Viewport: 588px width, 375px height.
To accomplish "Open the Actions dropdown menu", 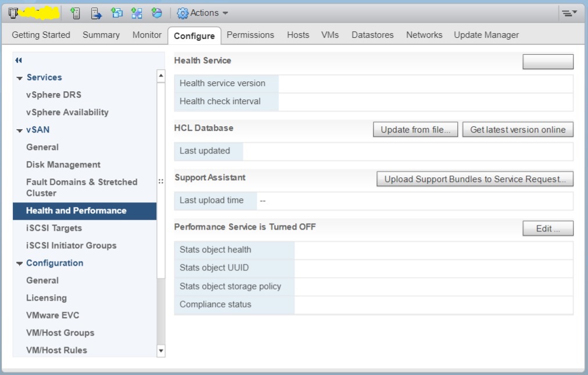I will [203, 12].
